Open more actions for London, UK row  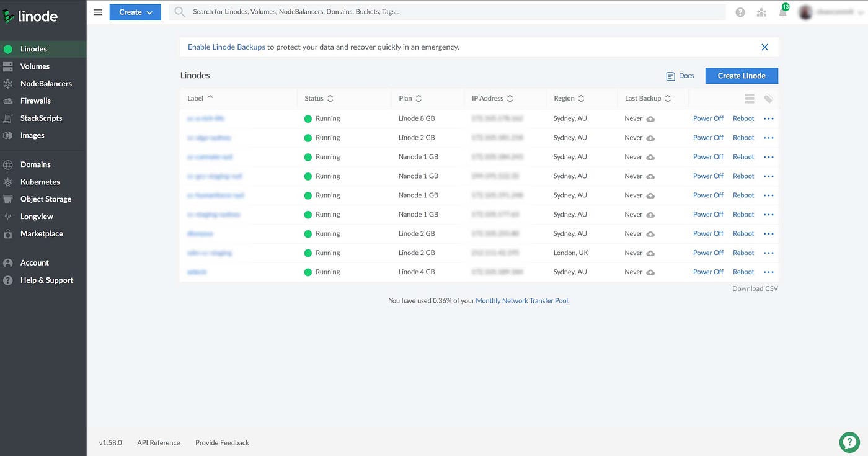click(769, 253)
